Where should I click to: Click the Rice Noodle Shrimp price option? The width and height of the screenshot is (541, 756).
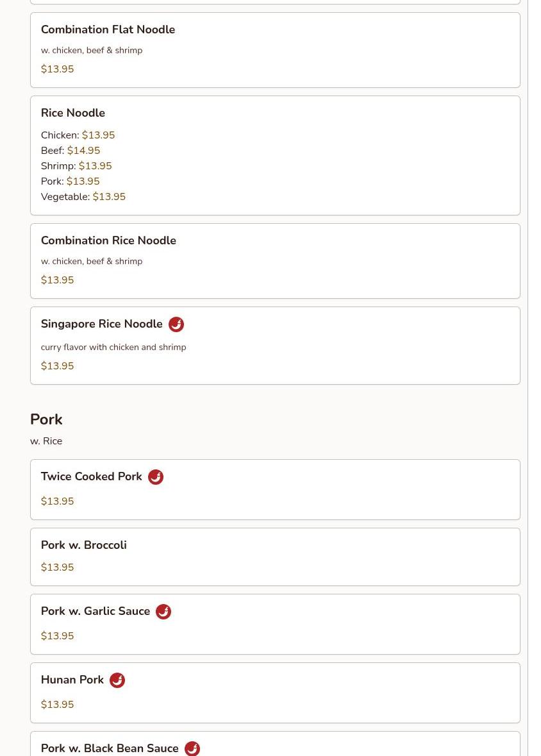(95, 166)
